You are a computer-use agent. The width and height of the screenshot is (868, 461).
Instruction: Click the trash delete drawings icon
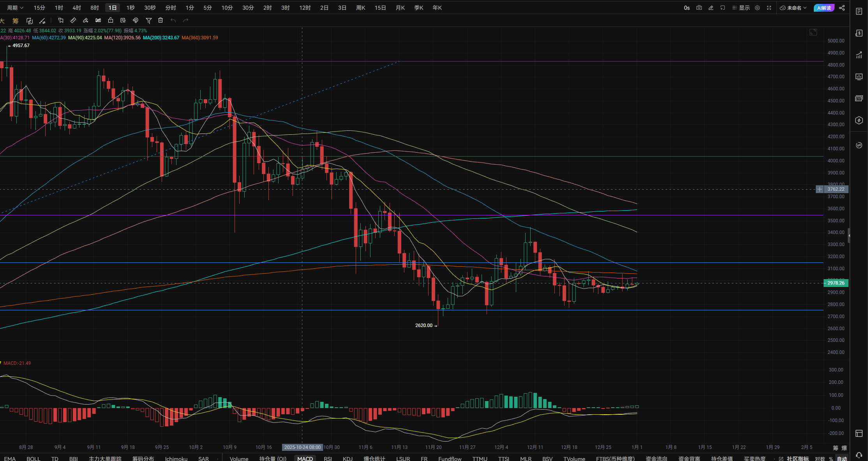coord(161,20)
